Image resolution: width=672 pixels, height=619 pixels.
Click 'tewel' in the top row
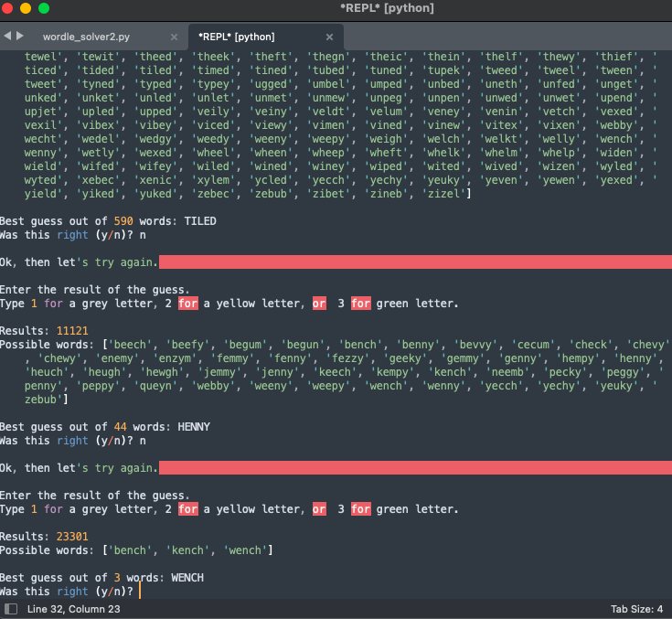point(40,57)
